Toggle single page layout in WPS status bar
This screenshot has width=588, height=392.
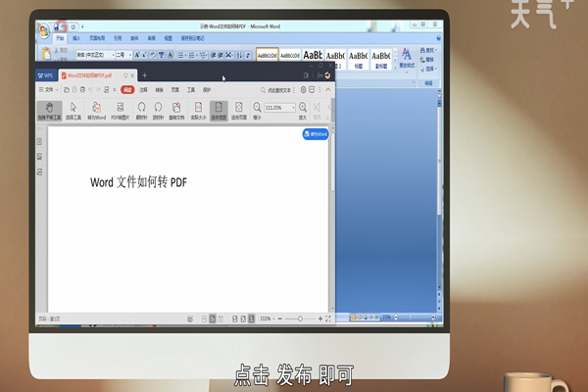point(213,318)
